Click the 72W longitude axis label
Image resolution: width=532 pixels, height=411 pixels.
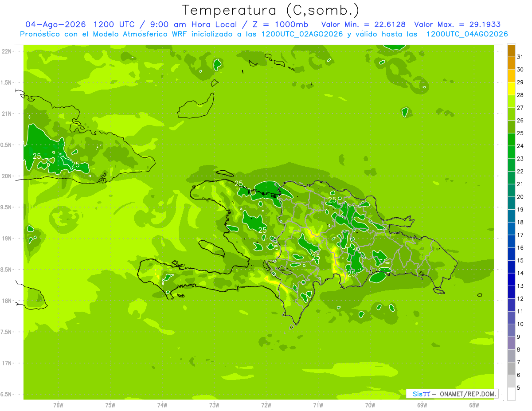pyautogui.click(x=266, y=405)
